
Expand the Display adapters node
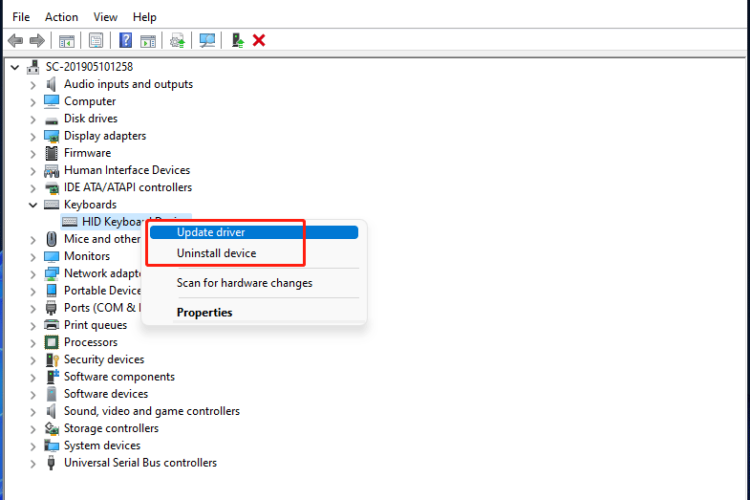click(34, 136)
